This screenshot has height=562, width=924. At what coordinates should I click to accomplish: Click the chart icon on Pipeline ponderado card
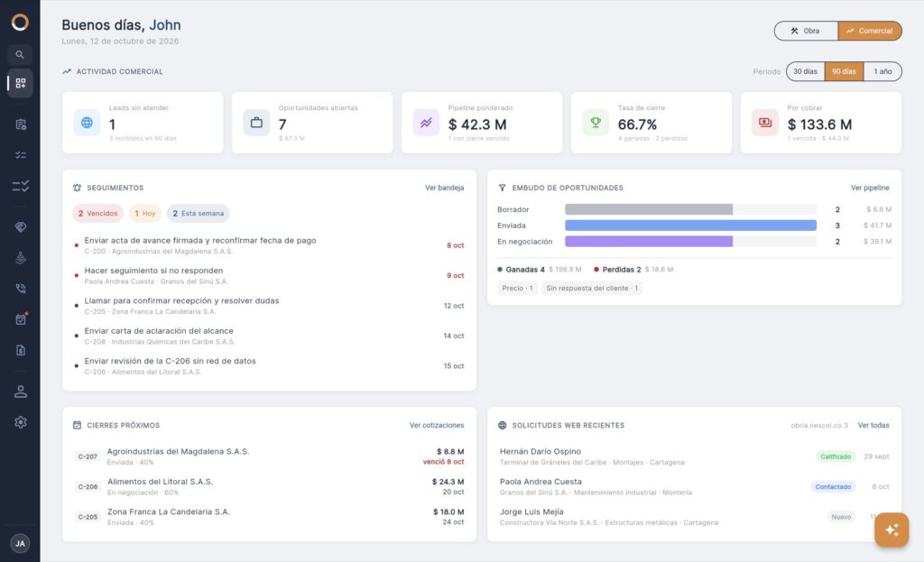[426, 123]
